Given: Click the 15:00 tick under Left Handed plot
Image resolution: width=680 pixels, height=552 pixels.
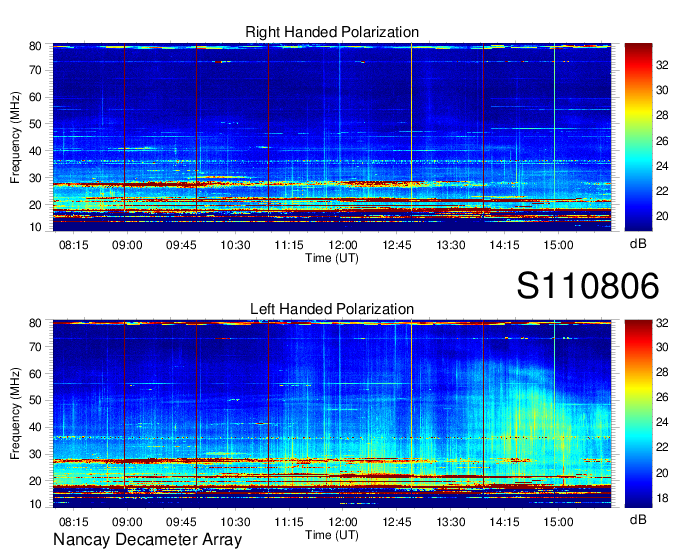Looking at the screenshot, I should point(558,522).
